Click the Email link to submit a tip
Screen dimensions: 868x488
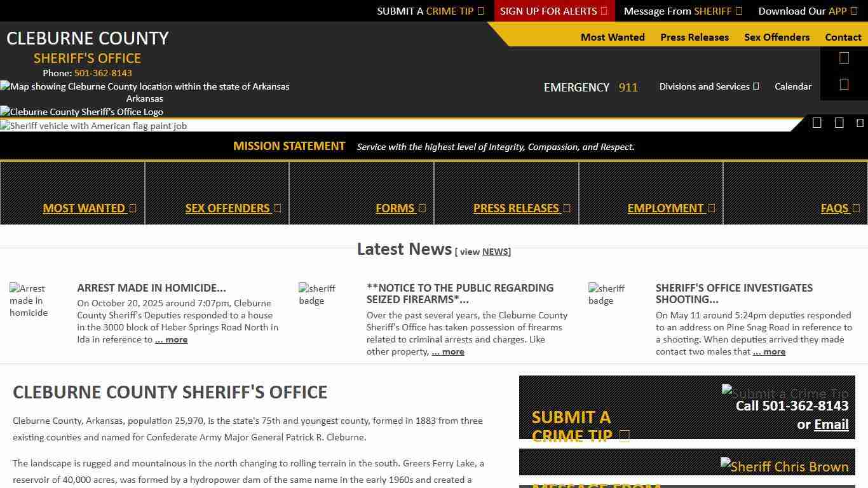click(x=831, y=424)
